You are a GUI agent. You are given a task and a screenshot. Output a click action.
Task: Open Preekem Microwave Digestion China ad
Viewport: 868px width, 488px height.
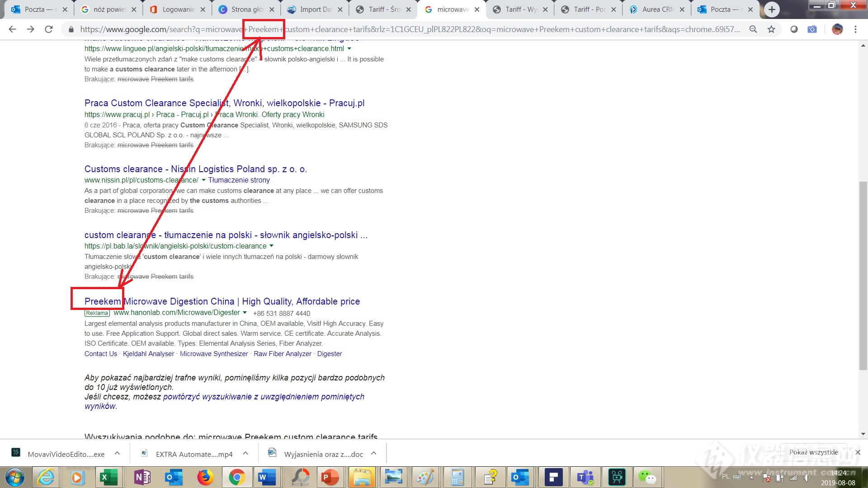(222, 301)
